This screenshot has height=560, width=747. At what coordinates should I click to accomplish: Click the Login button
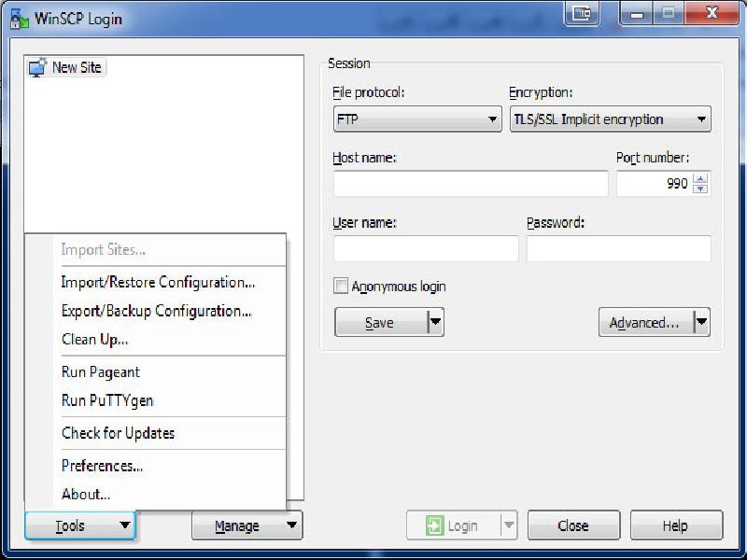tap(454, 525)
